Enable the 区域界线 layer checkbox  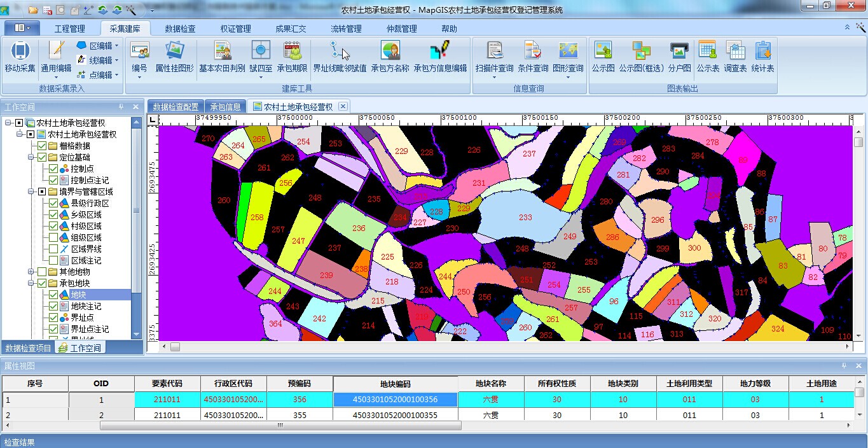[x=53, y=249]
